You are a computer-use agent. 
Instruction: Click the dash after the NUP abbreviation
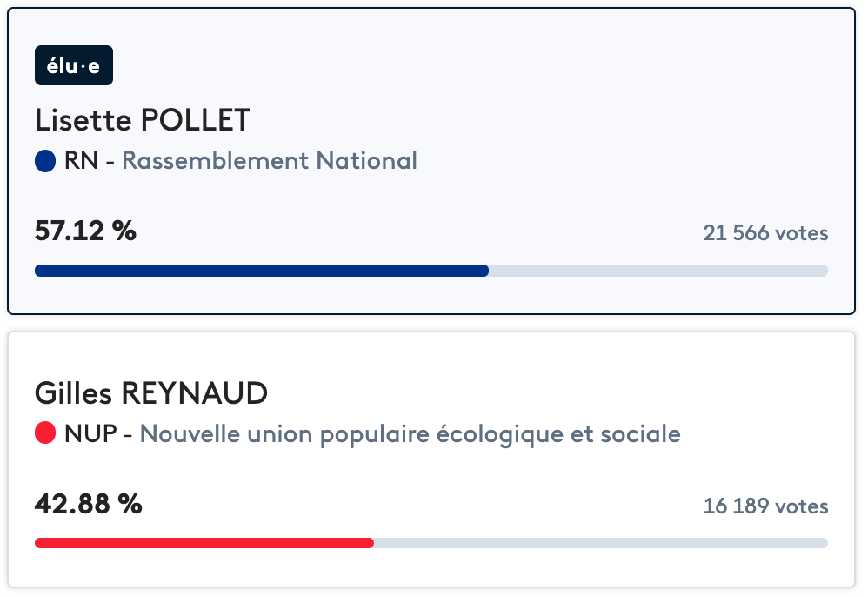[128, 433]
